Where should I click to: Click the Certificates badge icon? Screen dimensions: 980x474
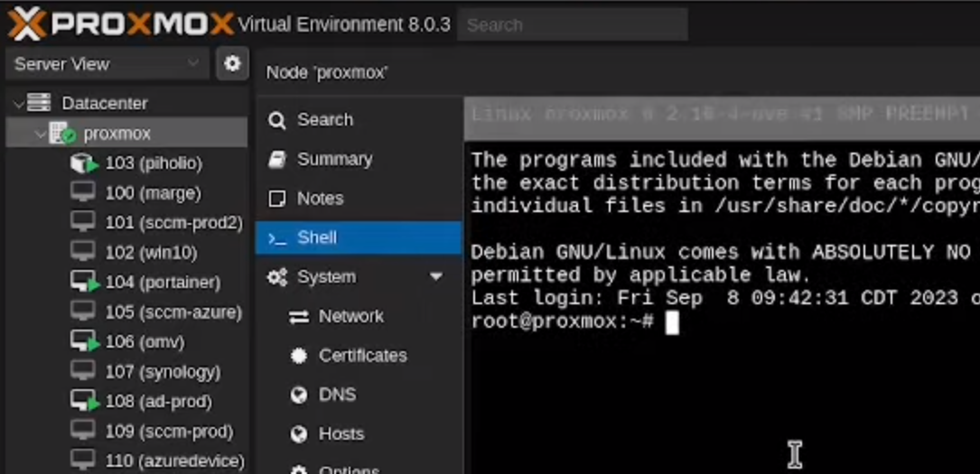pos(299,356)
